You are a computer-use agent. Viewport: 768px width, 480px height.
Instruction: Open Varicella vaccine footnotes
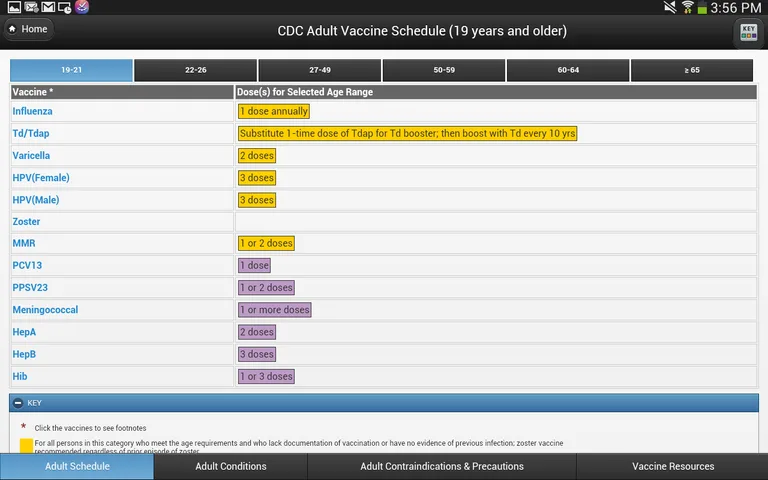coord(31,155)
